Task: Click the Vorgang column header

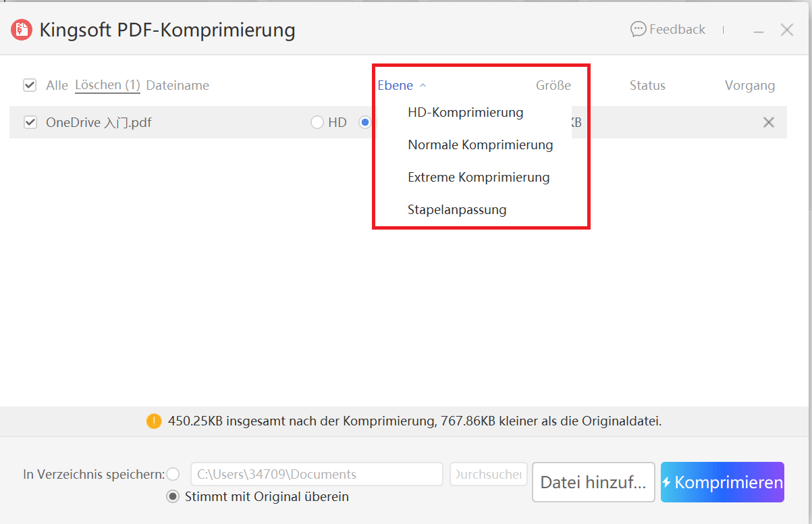Action: [750, 85]
